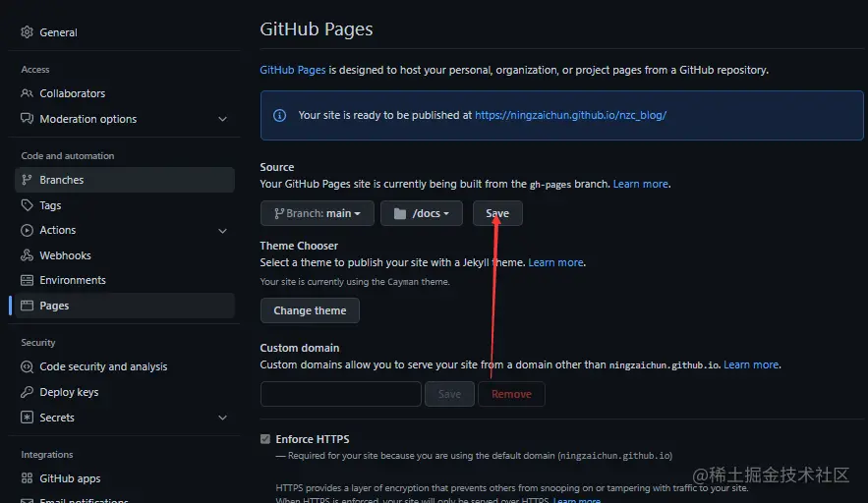Toggle the Enforce HTTPS checkbox

pos(265,439)
